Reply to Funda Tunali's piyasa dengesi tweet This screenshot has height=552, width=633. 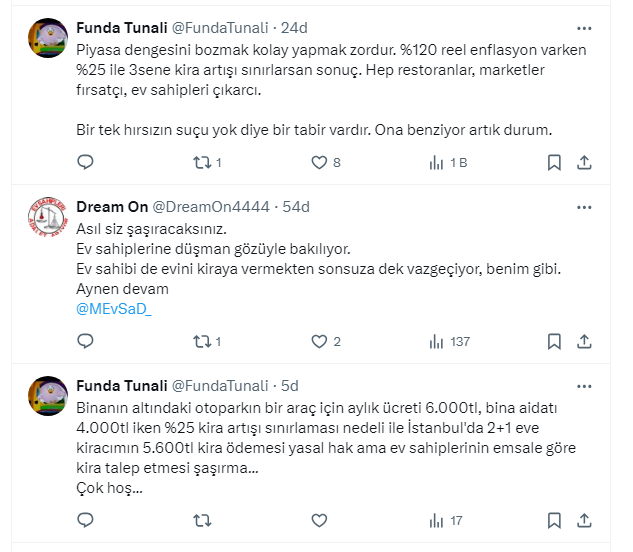point(86,162)
